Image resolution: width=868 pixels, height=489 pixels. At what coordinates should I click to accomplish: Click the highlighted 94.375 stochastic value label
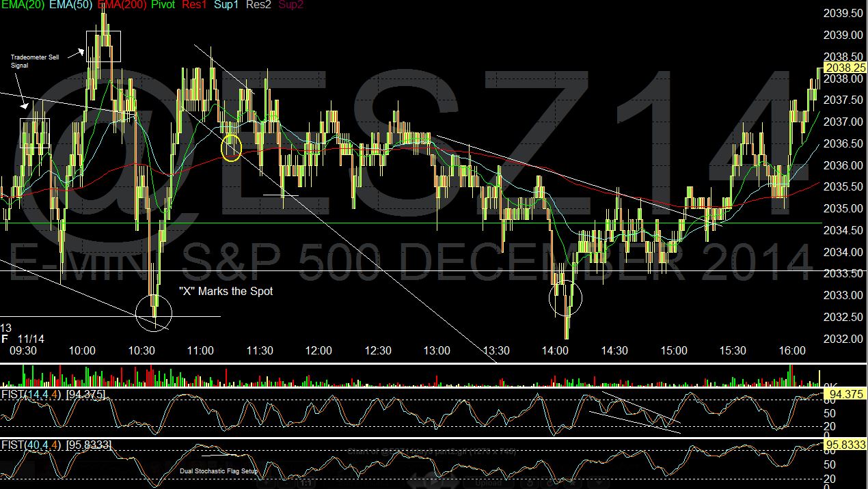pos(845,395)
